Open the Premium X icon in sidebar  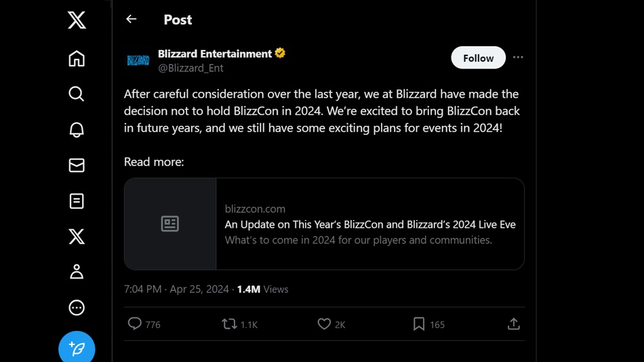click(77, 237)
